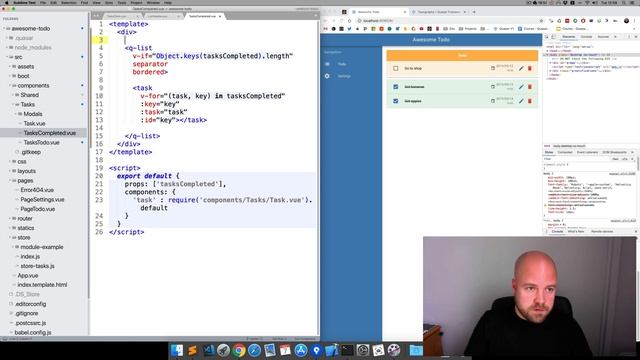This screenshot has width=640, height=360.
Task: Collapse the awesome-todo root folder
Action: [4, 29]
